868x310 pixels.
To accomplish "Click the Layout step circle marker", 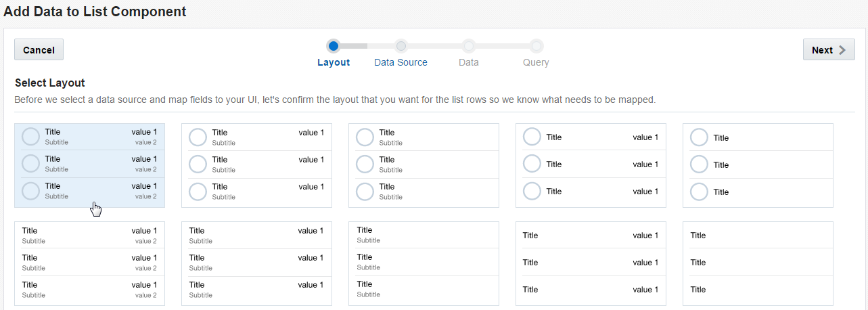I will [x=333, y=46].
